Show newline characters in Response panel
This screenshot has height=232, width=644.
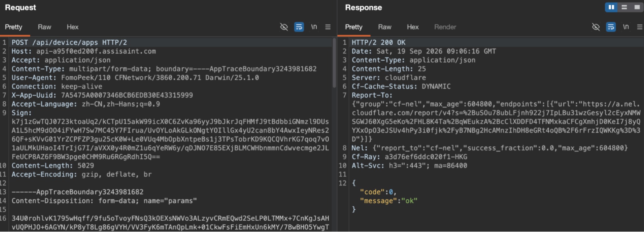tap(626, 27)
